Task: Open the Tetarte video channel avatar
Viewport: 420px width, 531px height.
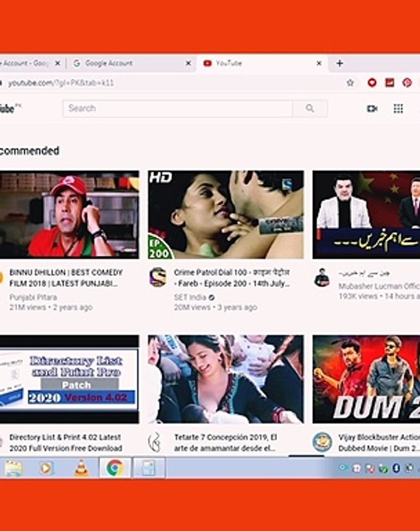Action: click(155, 442)
